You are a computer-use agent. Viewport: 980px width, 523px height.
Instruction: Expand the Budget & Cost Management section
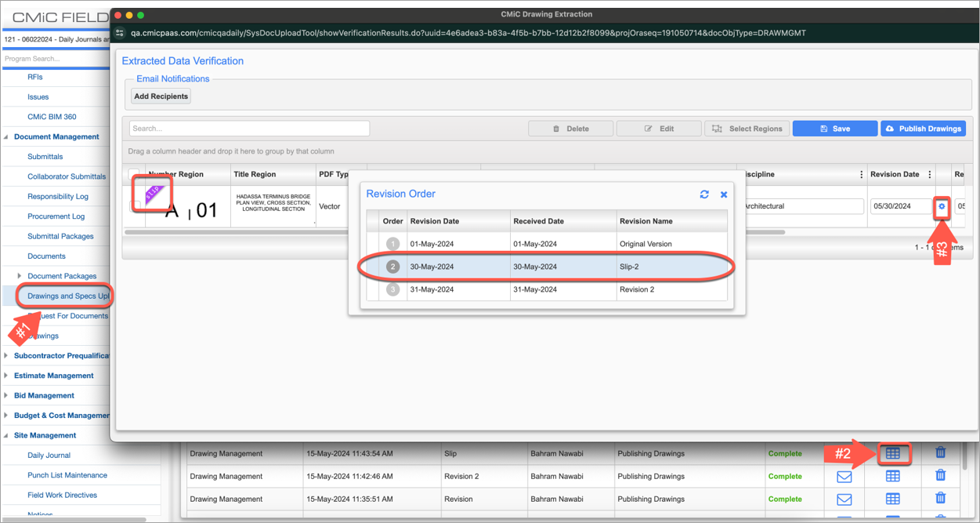(6, 416)
